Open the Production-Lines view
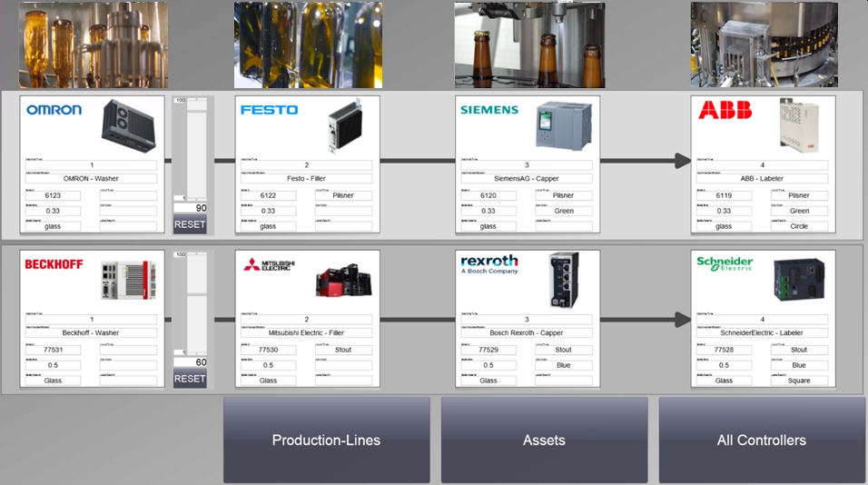This screenshot has width=868, height=485. (327, 440)
